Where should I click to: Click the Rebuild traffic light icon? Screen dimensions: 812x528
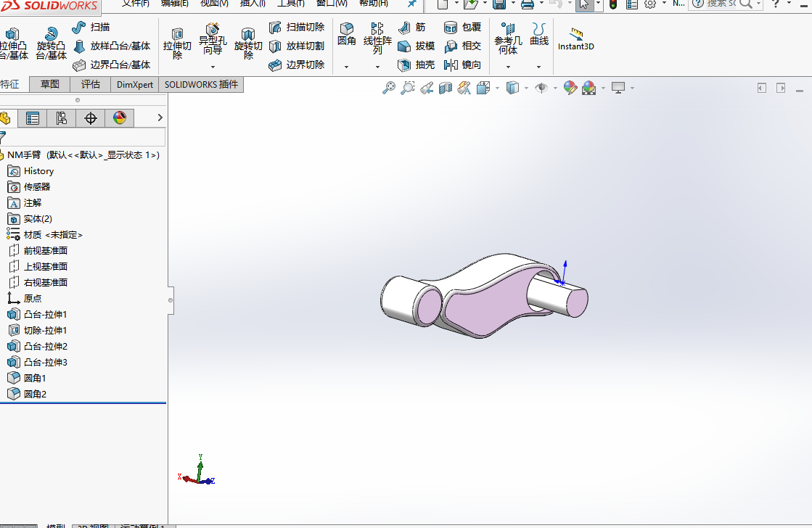point(613,4)
